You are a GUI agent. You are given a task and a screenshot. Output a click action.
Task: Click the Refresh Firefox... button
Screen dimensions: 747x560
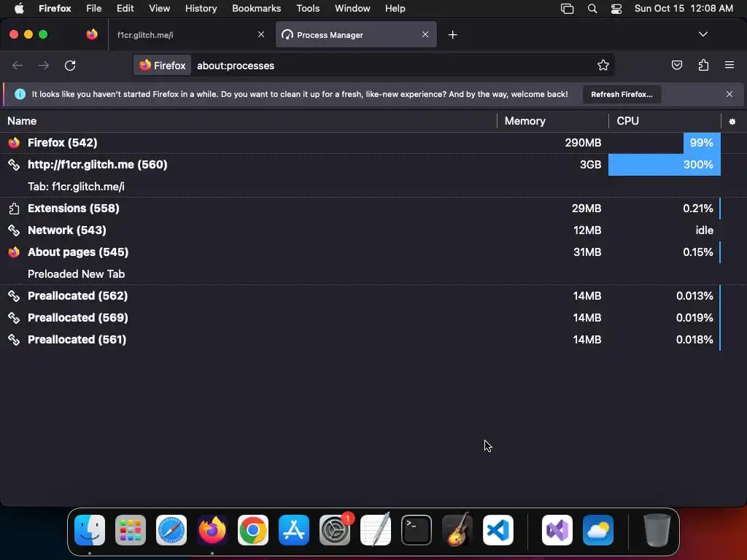point(622,94)
